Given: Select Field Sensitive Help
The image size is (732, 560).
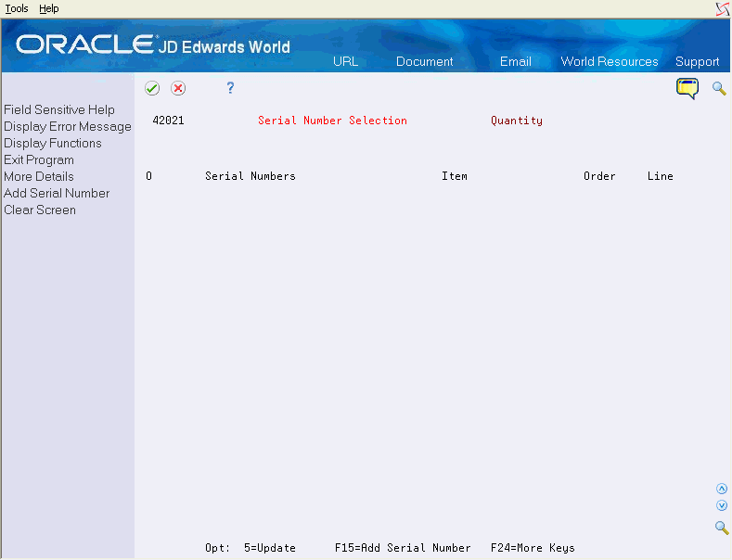Looking at the screenshot, I should pyautogui.click(x=59, y=109).
